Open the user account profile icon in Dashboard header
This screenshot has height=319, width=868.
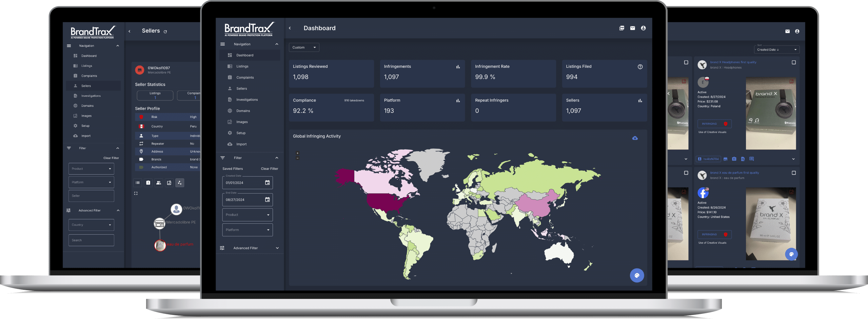click(x=643, y=28)
